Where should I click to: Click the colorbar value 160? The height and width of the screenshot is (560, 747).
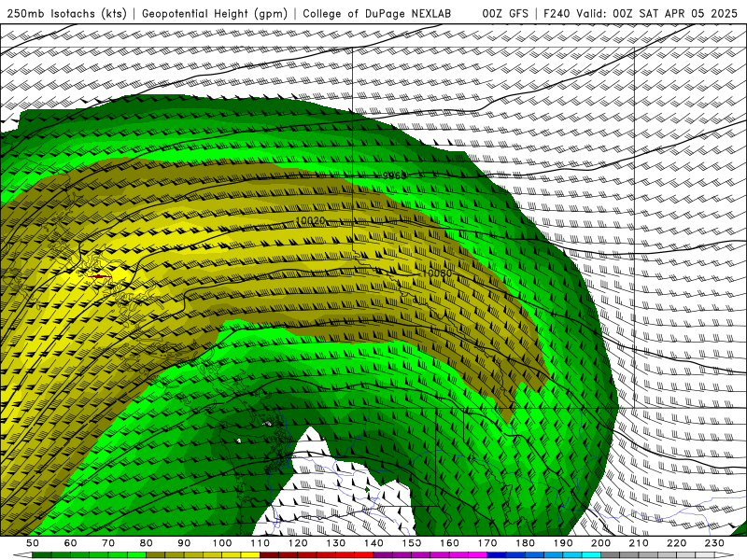(450, 543)
